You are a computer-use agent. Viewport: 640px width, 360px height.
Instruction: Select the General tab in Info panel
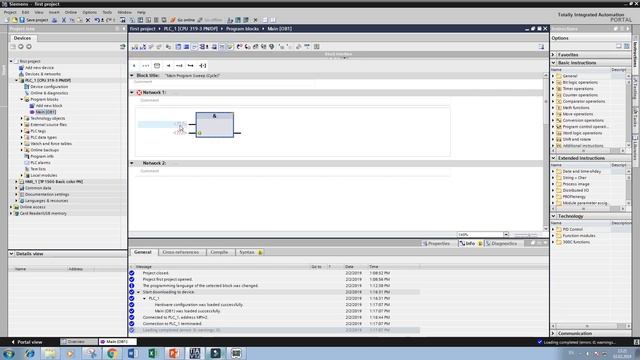coord(143,252)
